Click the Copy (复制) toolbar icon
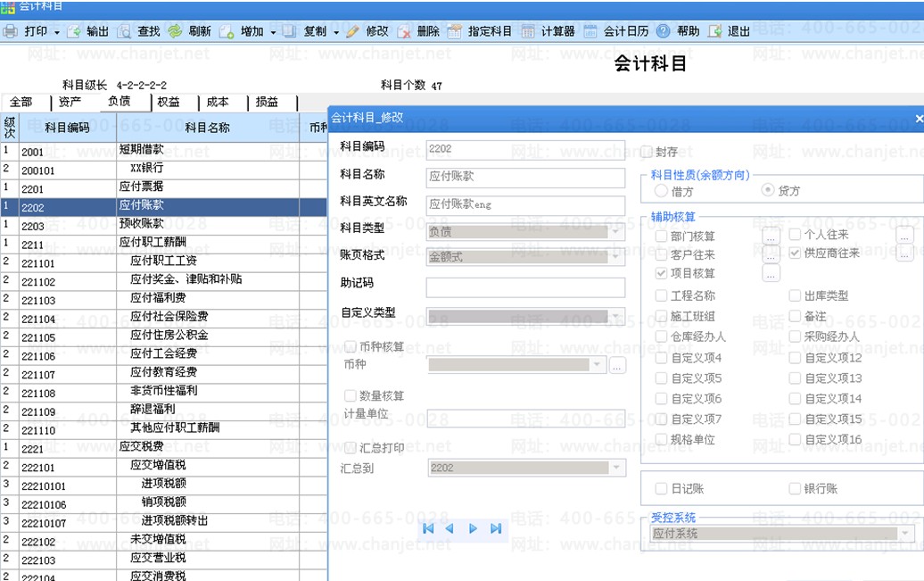The width and height of the screenshot is (924, 581). click(289, 31)
